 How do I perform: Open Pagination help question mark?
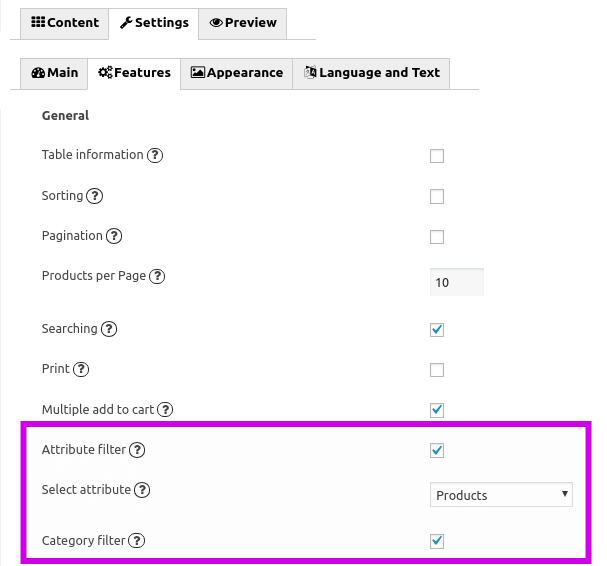tap(114, 236)
